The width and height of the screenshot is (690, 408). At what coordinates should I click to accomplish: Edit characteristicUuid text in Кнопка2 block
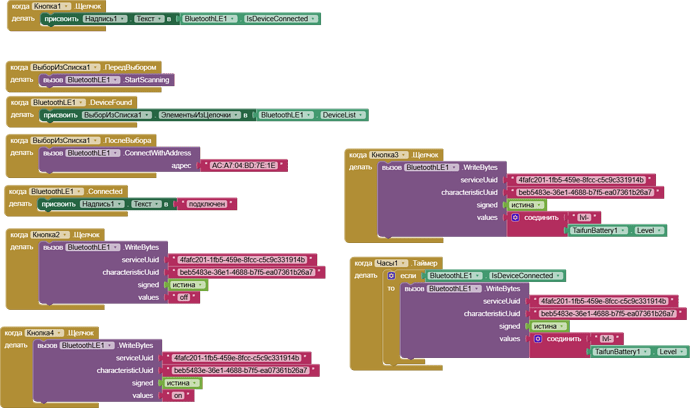coord(246,272)
